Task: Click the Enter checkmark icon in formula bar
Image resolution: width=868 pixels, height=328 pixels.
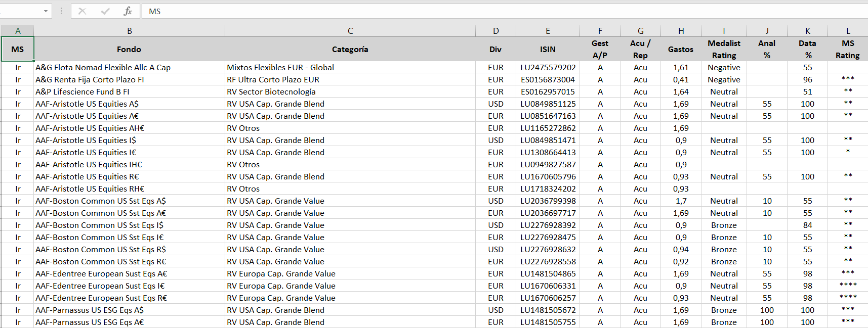Action: (x=105, y=11)
